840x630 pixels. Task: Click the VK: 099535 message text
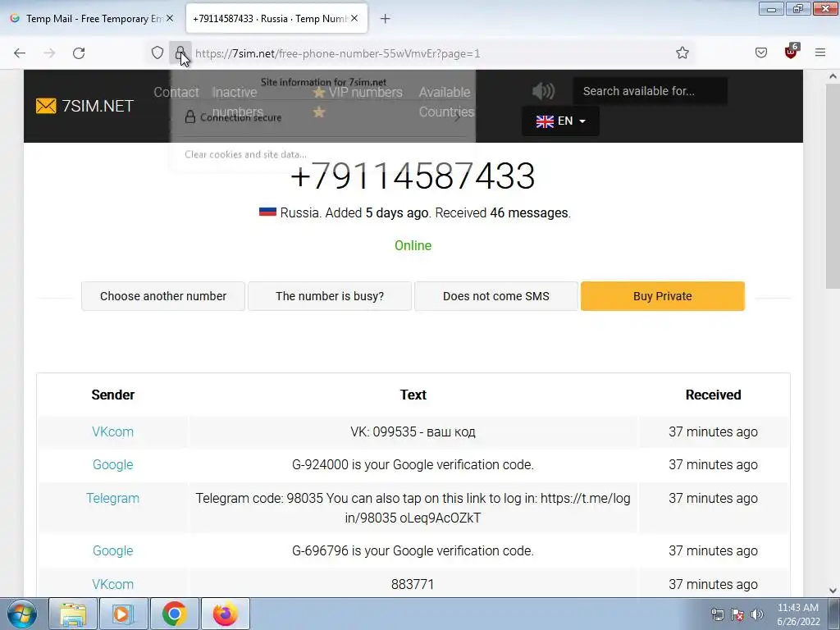point(413,431)
